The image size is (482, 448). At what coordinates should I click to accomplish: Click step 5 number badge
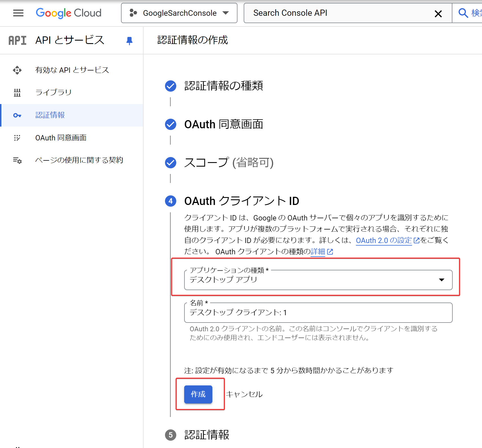171,435
